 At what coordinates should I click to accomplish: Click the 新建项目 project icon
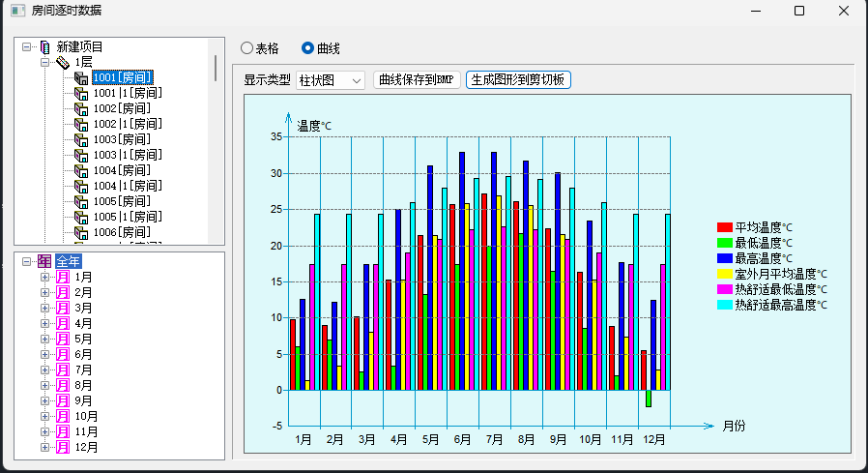43,46
